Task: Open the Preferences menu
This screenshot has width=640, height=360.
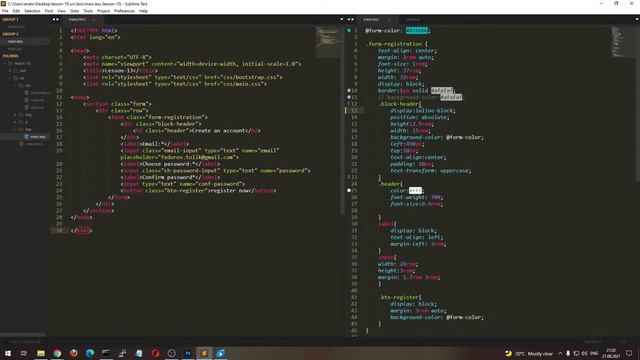Action: 124,11
